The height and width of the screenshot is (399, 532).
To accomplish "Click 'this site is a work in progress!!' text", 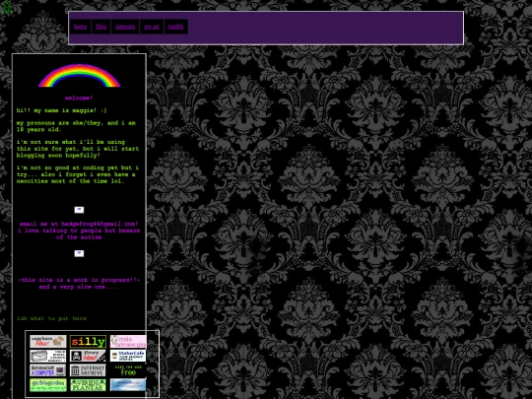I will (x=79, y=280).
